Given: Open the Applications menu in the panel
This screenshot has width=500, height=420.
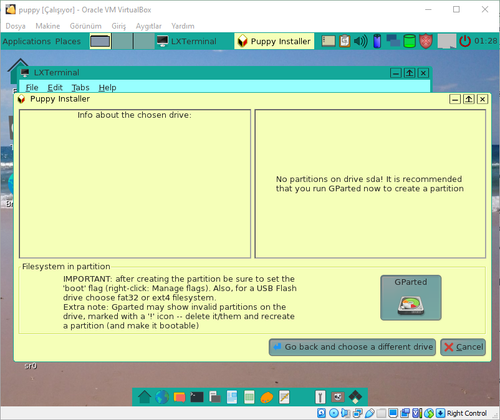Looking at the screenshot, I should pos(27,41).
